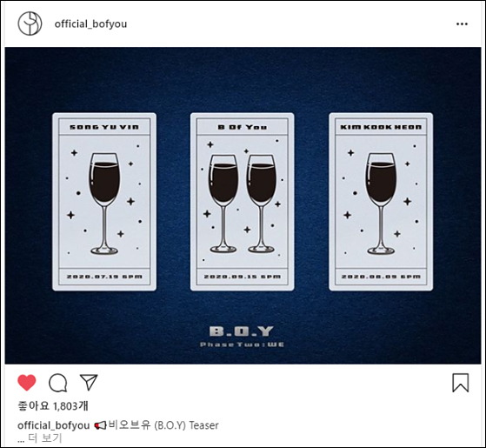Expand the caption with 더 보기
The width and height of the screenshot is (486, 448).
click(x=45, y=438)
